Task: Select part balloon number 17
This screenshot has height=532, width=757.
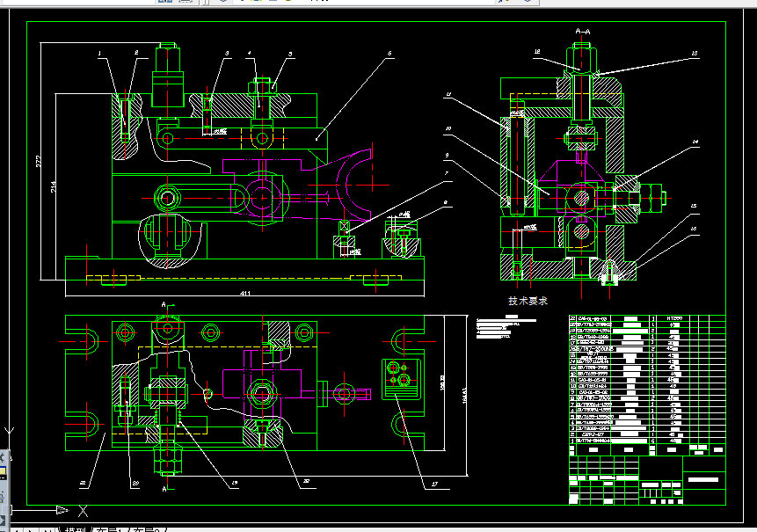Action: point(434,484)
